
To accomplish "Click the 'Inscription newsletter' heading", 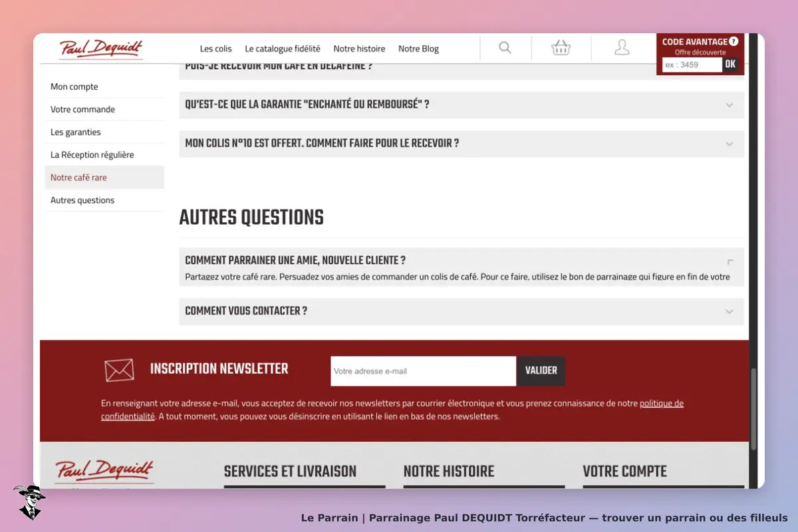I will [x=219, y=369].
